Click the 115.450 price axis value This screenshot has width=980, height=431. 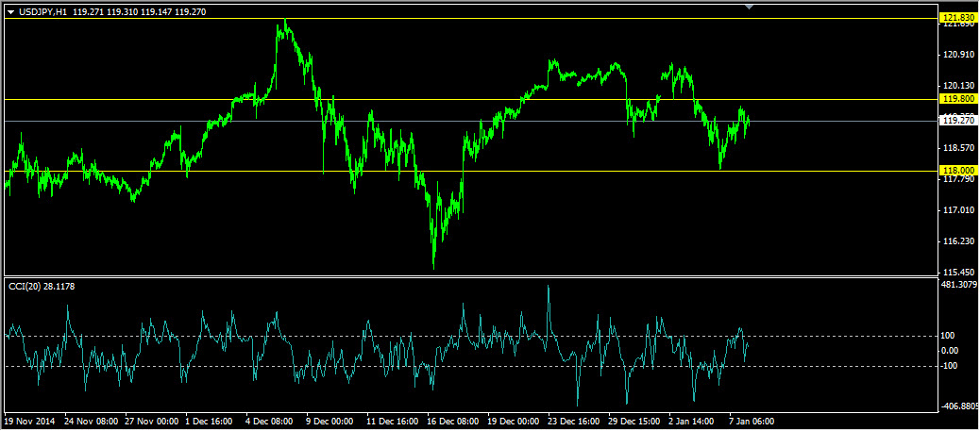tap(959, 273)
